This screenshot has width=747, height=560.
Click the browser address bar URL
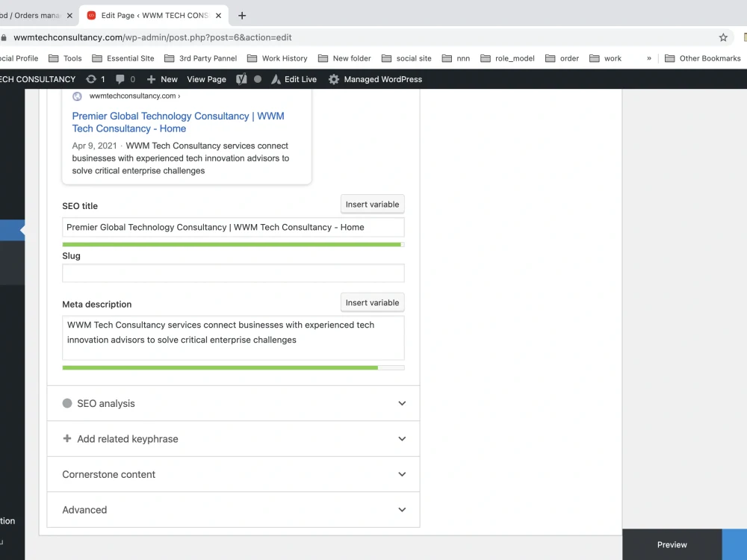pyautogui.click(x=152, y=37)
